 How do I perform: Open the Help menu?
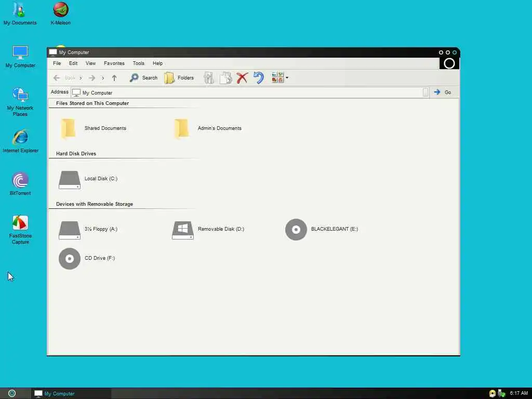point(158,63)
